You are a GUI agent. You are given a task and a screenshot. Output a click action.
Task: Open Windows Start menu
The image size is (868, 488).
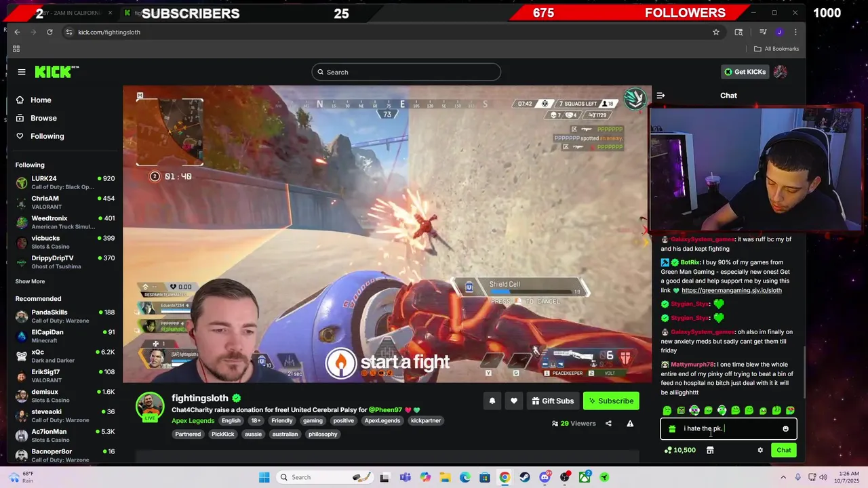click(264, 477)
